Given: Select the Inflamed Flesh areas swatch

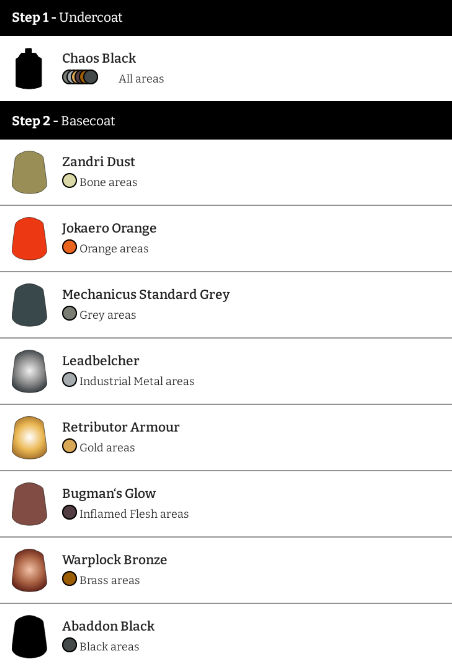Looking at the screenshot, I should point(69,513).
